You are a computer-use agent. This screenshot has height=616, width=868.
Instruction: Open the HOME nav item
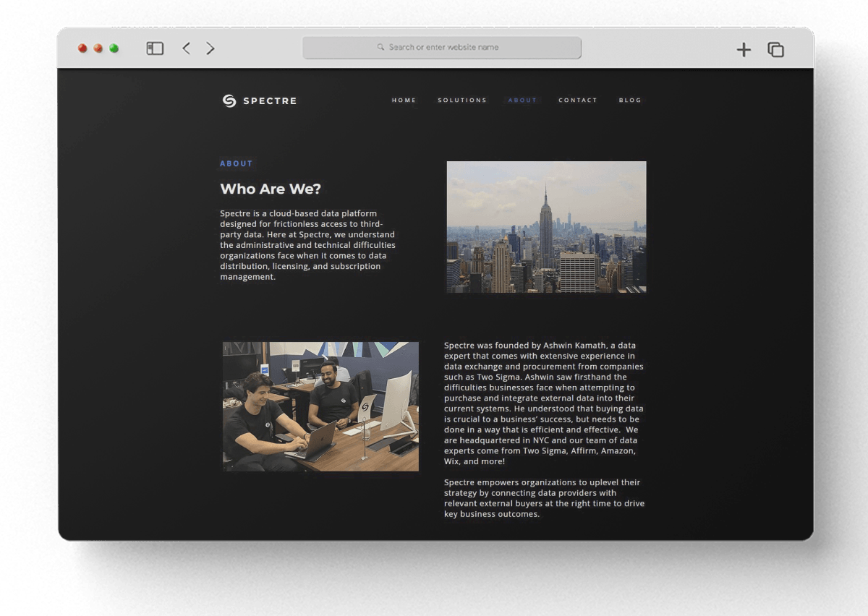pos(404,100)
